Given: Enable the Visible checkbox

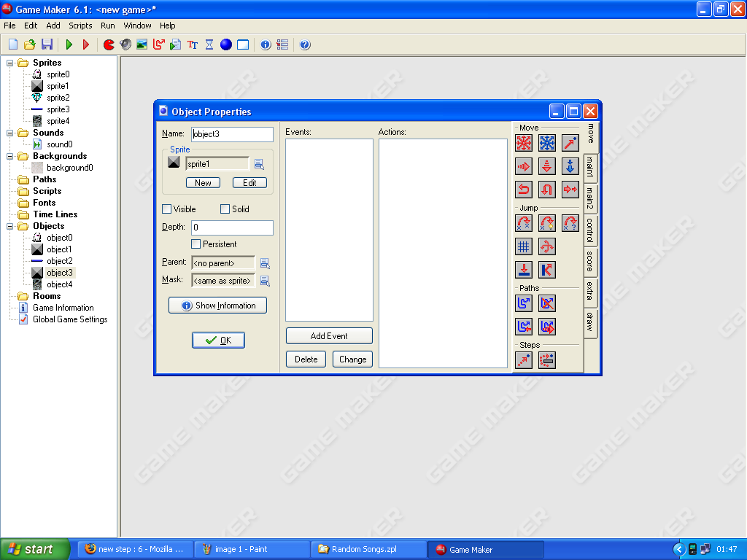Looking at the screenshot, I should [167, 209].
